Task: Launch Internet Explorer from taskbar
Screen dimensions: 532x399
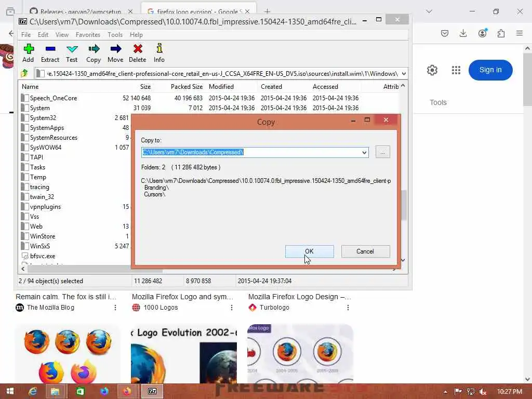Action: (x=33, y=391)
